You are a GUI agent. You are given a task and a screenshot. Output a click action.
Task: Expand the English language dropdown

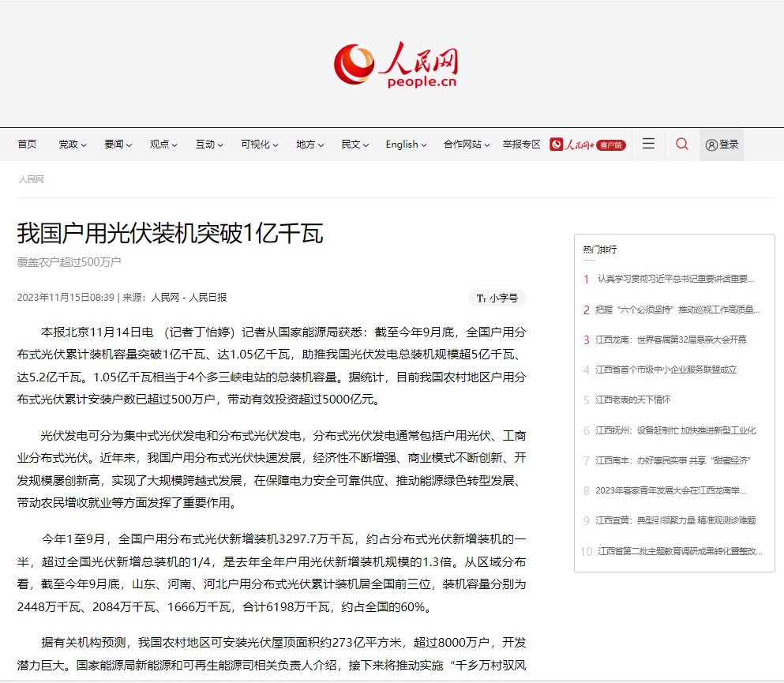[x=406, y=144]
